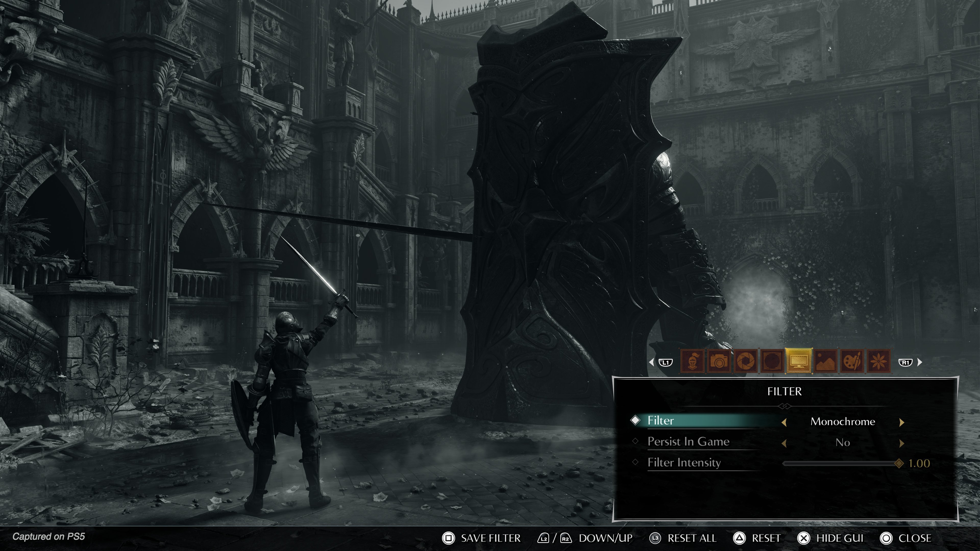Select the highlighted Filter screen tab icon
The width and height of the screenshot is (980, 551).
pyautogui.click(x=799, y=361)
